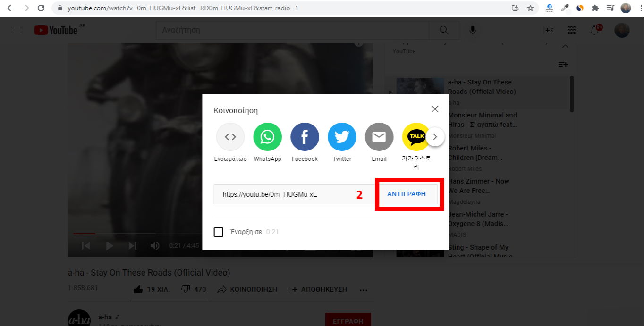Share the video by Email
Viewport: 644px width, 326px height.
tap(379, 137)
